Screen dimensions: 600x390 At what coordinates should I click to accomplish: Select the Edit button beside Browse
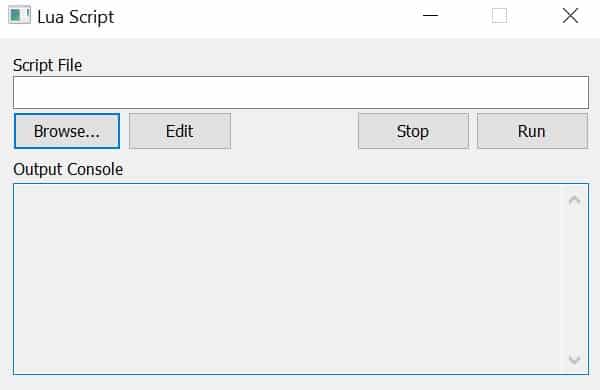pyautogui.click(x=180, y=131)
